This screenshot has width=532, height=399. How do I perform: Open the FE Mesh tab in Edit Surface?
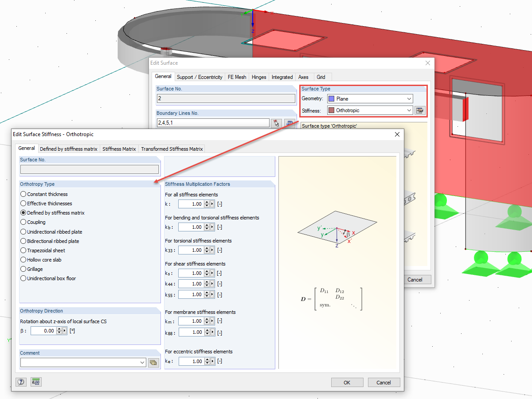pyautogui.click(x=237, y=77)
